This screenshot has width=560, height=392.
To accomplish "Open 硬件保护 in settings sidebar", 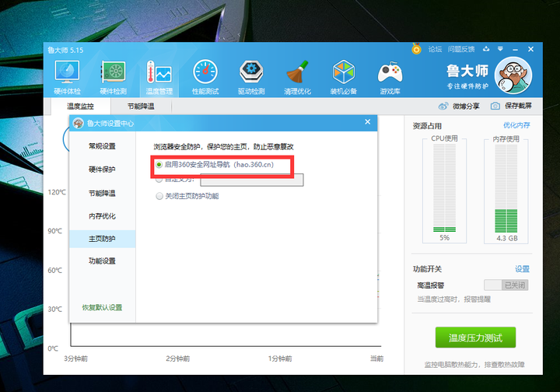I will tap(102, 170).
